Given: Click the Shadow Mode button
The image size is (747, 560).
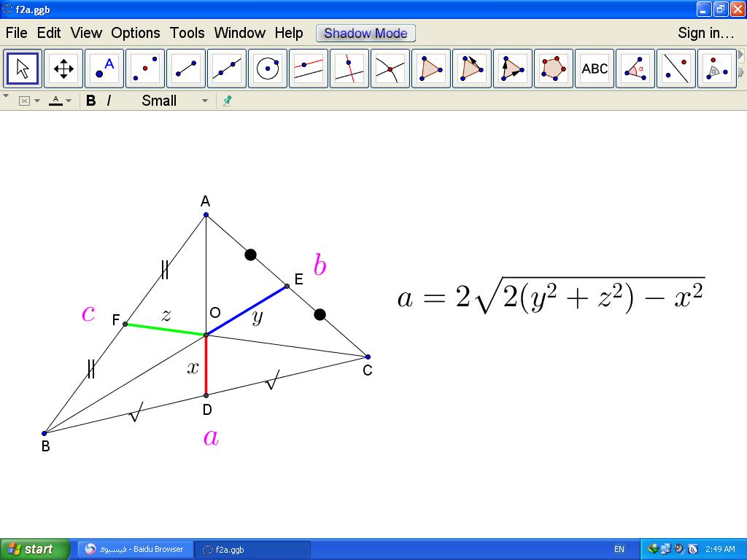Looking at the screenshot, I should click(365, 33).
